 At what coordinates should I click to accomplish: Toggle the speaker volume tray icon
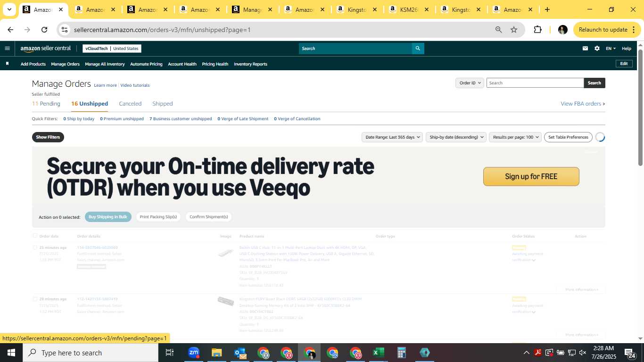click(x=583, y=353)
